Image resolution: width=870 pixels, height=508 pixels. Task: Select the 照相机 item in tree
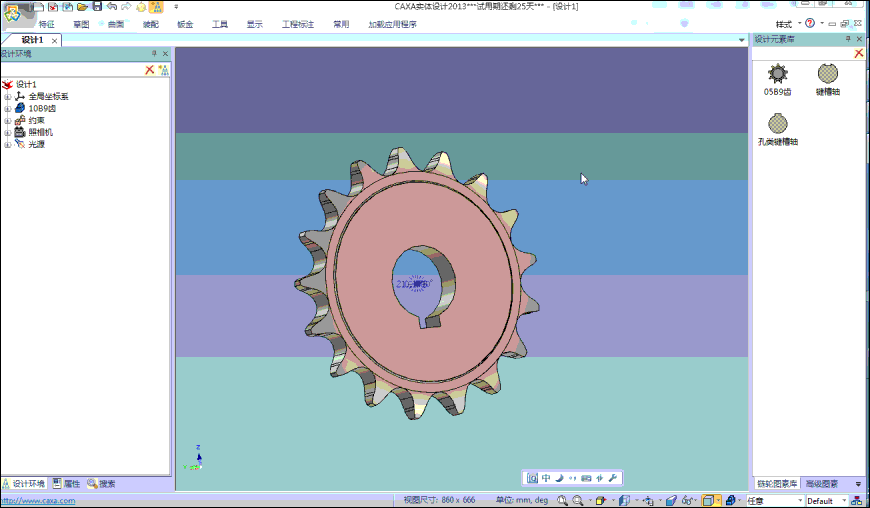[x=41, y=133]
